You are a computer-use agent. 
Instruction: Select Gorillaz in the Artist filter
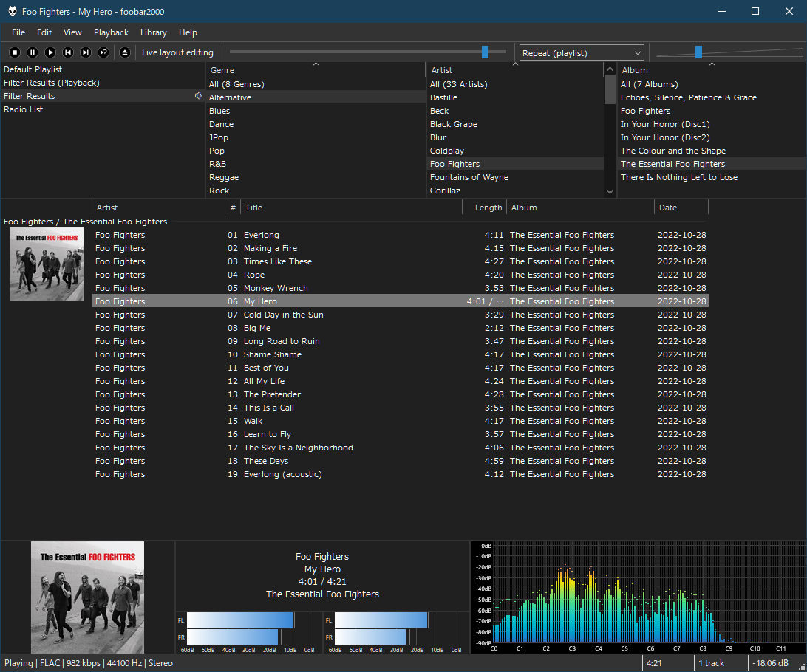click(515, 191)
